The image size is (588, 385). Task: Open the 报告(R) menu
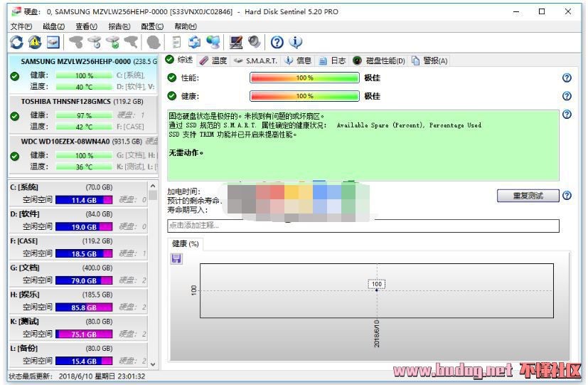pos(119,26)
